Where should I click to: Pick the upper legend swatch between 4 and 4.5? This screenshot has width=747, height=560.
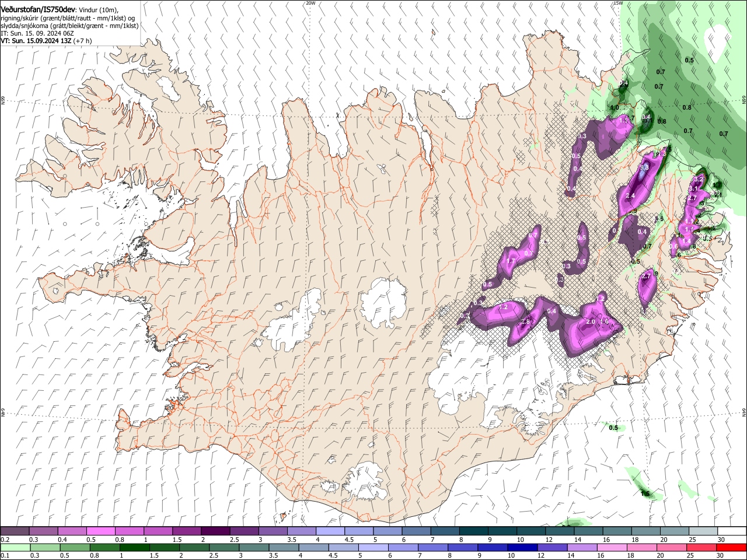point(330,531)
